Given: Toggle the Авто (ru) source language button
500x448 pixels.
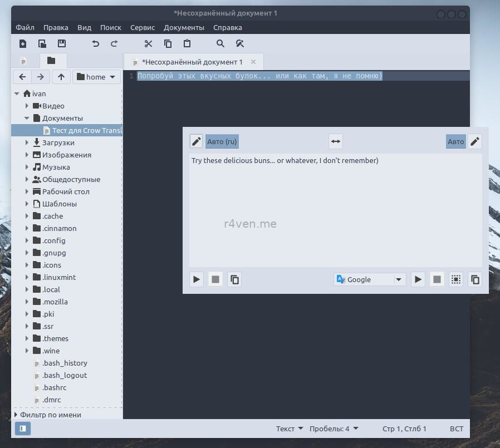Looking at the screenshot, I should 222,141.
